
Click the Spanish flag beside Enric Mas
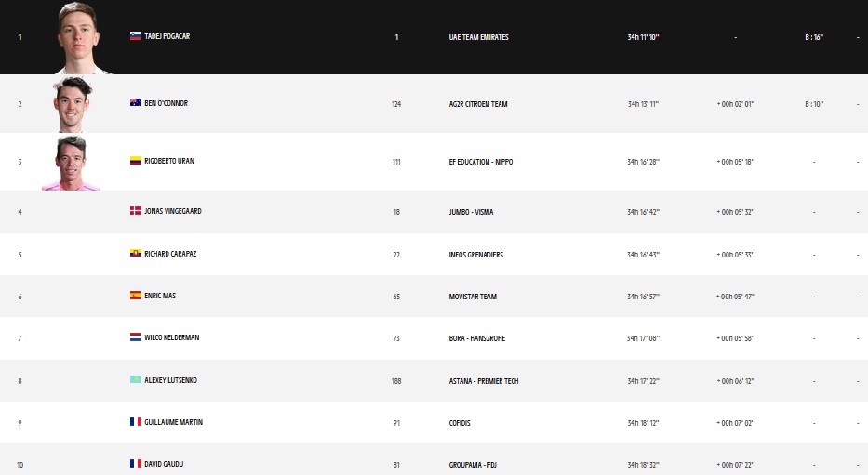coord(135,296)
